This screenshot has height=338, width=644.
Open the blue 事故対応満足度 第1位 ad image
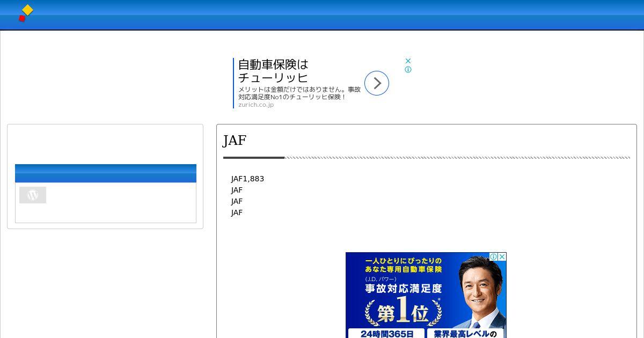(426, 295)
